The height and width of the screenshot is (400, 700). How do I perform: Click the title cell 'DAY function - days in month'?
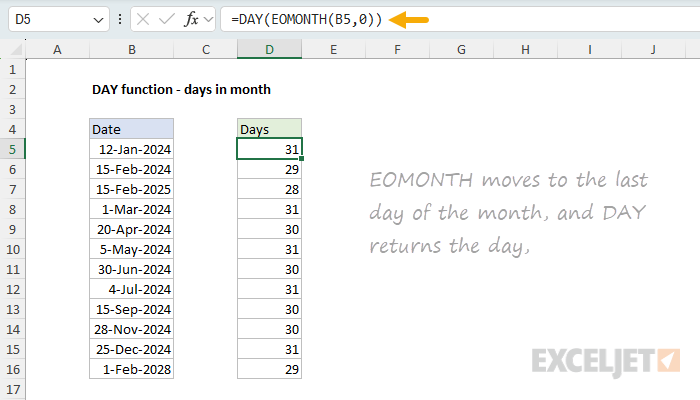coord(181,90)
